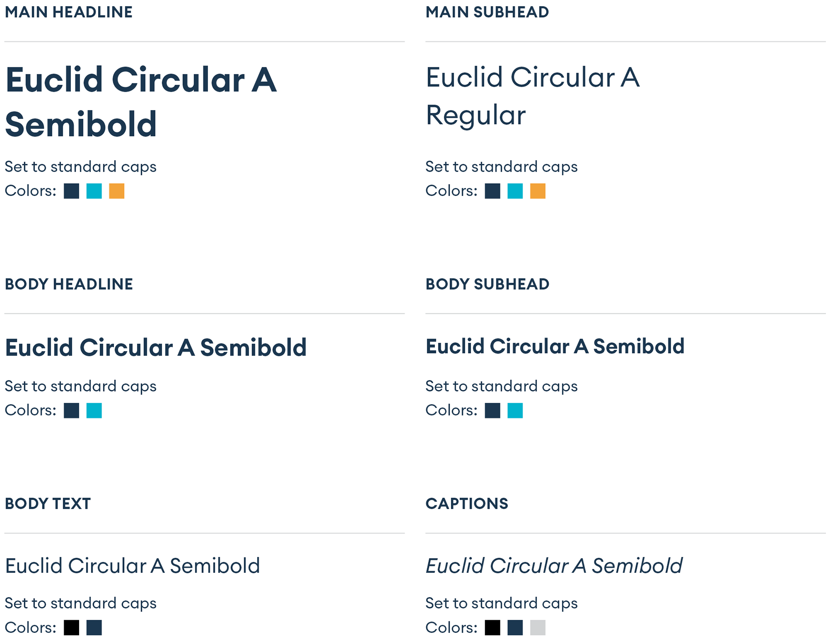Click the Body Subhead section title
830x644 pixels.
487,284
